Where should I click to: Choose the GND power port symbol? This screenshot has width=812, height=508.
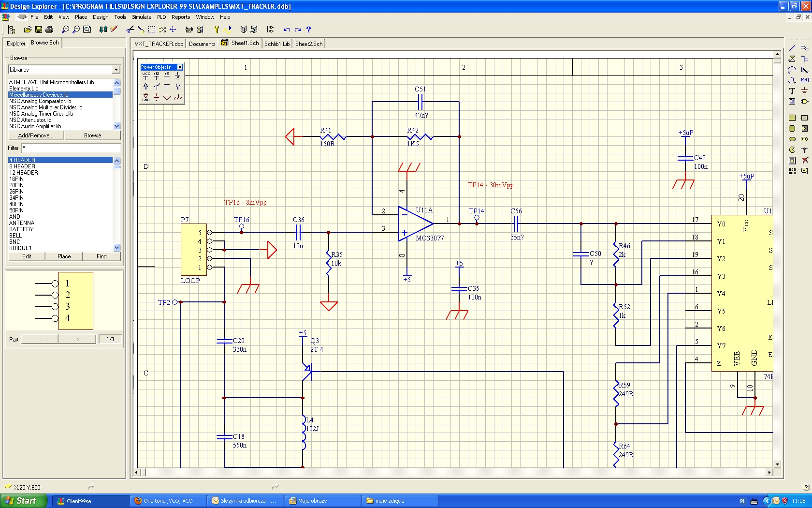pos(146,97)
